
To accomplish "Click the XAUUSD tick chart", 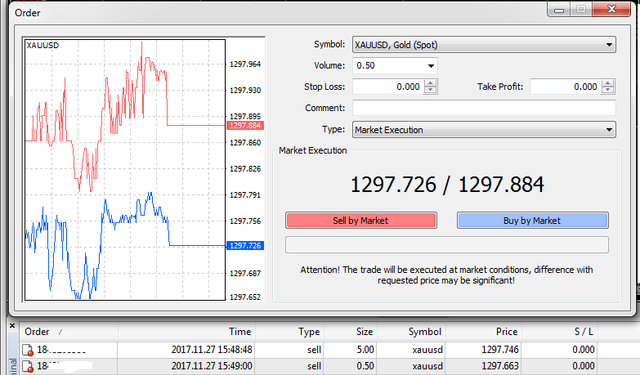I will (125, 170).
